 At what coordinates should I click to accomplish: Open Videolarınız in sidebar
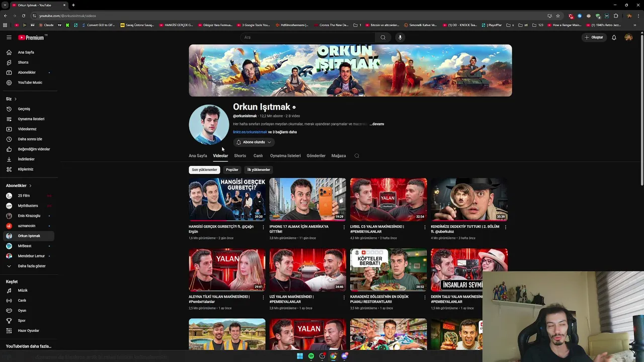[27, 129]
